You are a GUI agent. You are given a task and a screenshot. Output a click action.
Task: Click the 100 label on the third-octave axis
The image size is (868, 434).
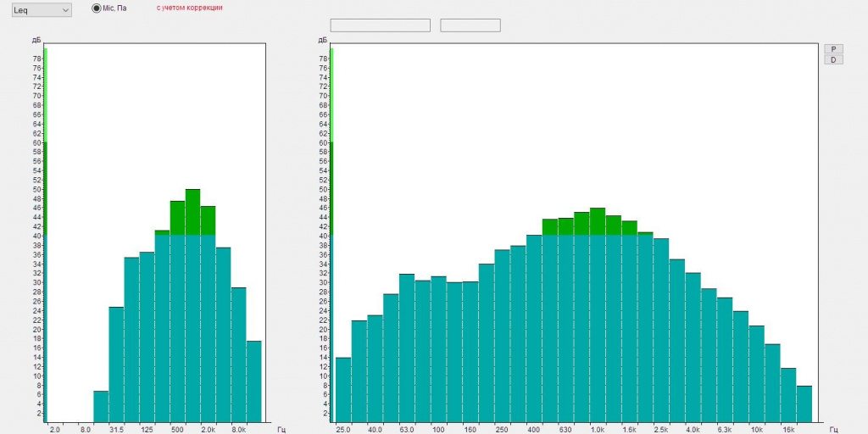(438, 429)
